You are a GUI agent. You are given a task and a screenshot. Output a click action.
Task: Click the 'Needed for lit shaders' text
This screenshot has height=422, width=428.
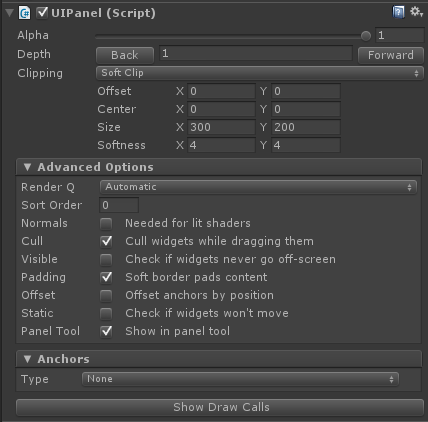pos(188,223)
